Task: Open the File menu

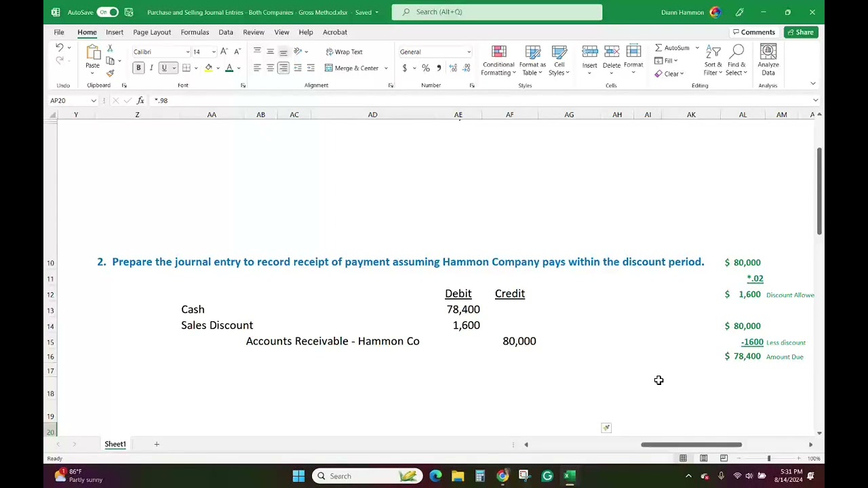Action: click(59, 32)
